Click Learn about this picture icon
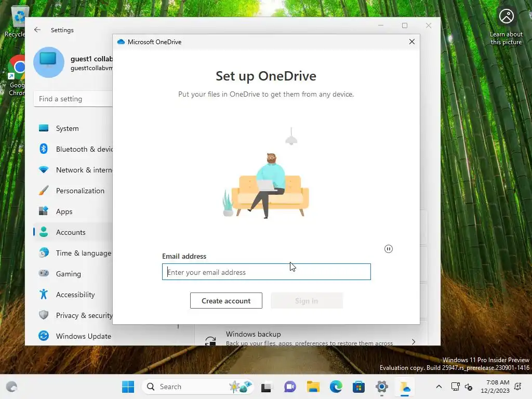Image resolution: width=532 pixels, height=399 pixels. coord(506,27)
